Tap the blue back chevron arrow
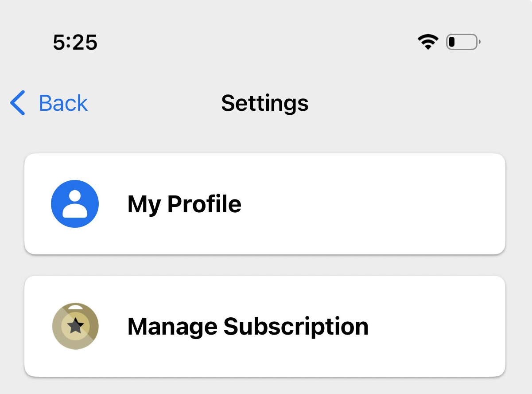 [18, 103]
